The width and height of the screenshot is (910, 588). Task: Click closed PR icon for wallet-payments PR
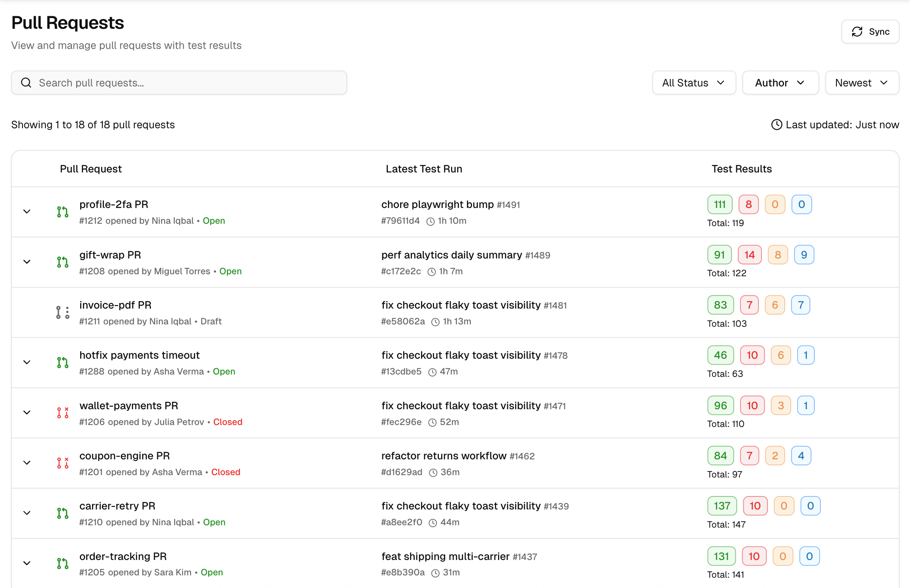click(x=62, y=413)
